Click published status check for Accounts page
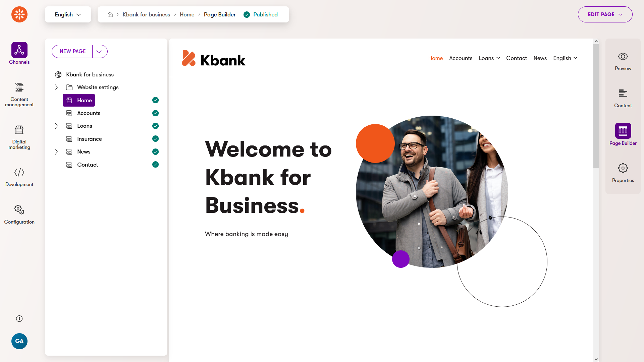This screenshot has height=362, width=644. coord(155,113)
